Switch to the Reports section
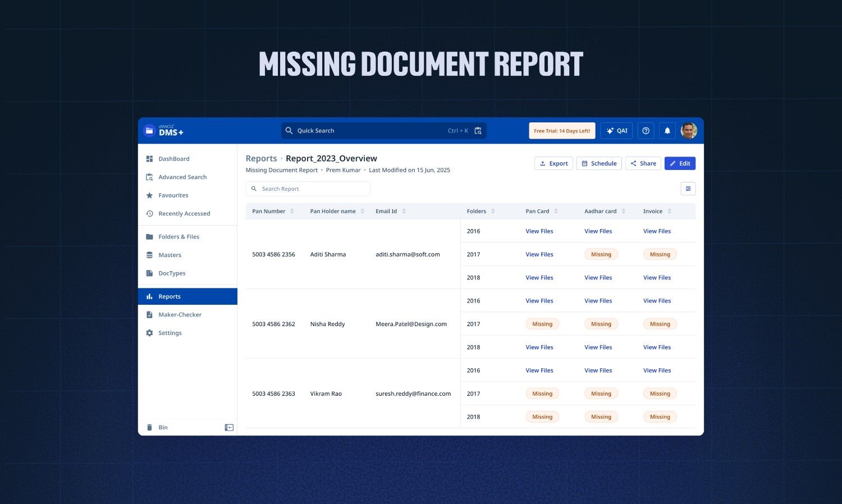The width and height of the screenshot is (842, 504). point(170,296)
